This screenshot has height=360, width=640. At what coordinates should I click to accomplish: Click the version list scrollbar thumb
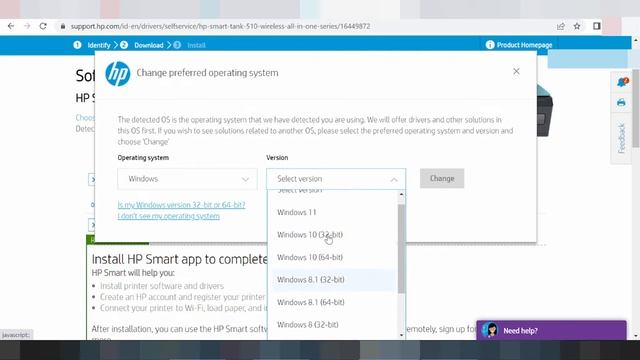[401, 249]
